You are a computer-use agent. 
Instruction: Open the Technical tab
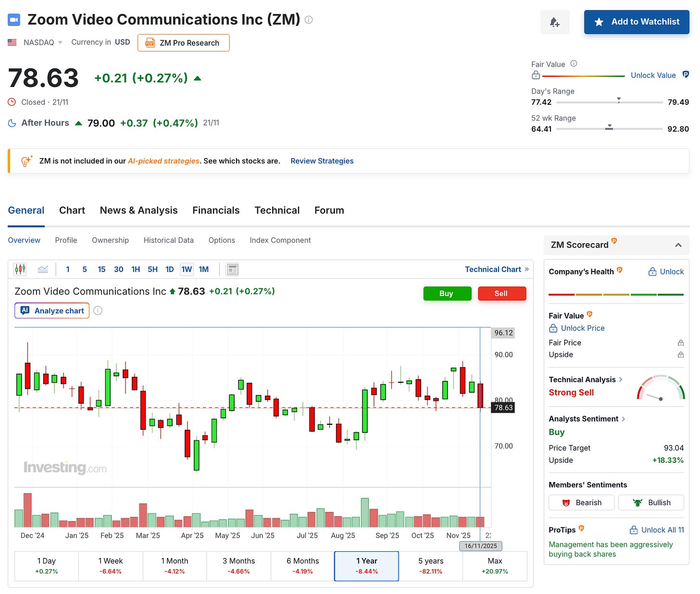coord(277,210)
